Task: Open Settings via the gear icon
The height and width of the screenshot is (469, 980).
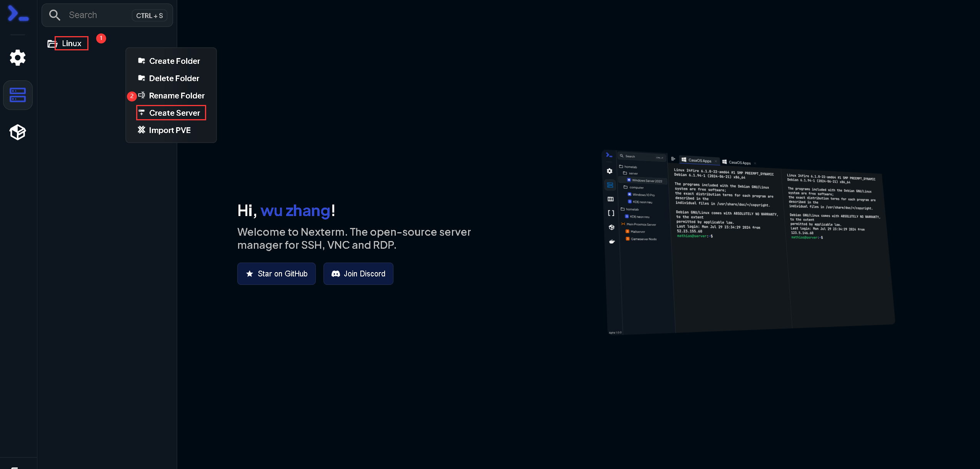Action: coord(18,58)
